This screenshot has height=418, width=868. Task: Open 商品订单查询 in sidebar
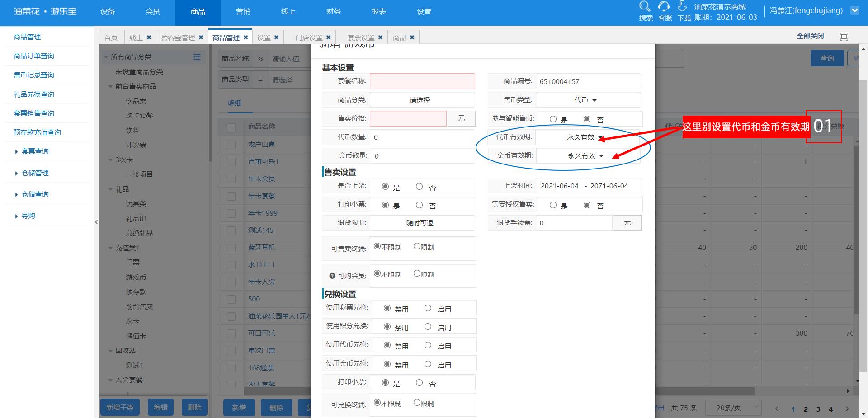pos(34,56)
